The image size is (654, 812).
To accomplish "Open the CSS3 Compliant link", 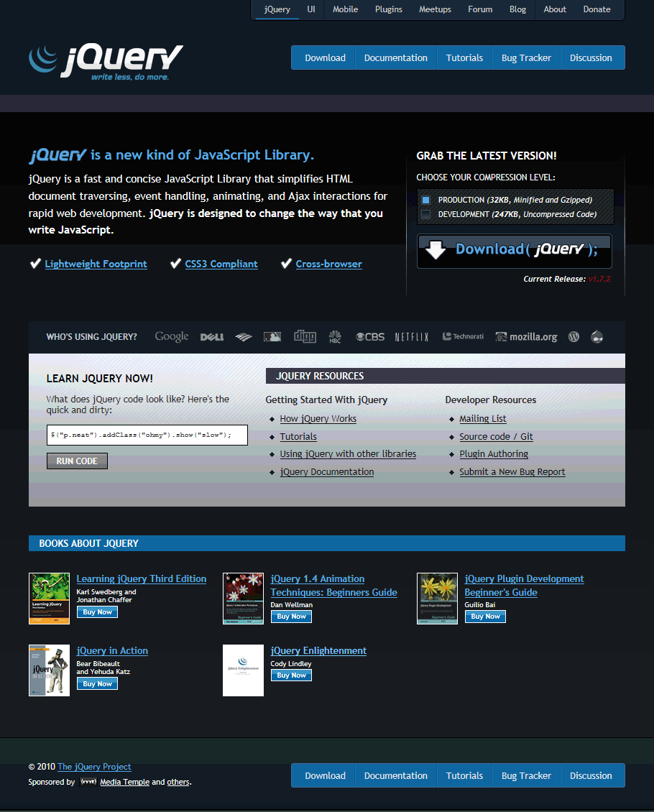I will click(221, 264).
